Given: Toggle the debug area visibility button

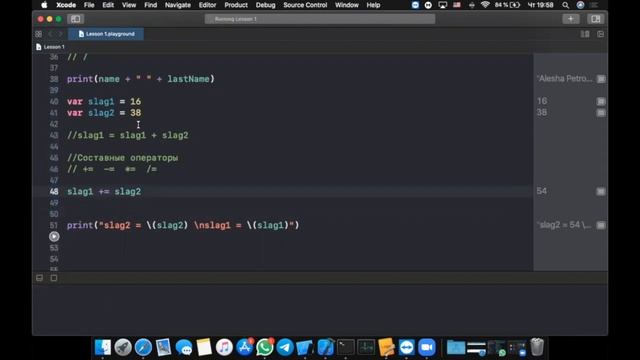Looking at the screenshot, I should coord(40,278).
